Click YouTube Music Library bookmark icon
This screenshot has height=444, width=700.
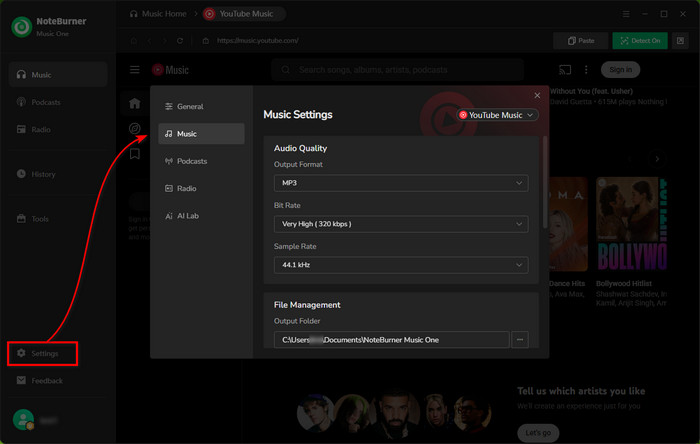(x=135, y=154)
